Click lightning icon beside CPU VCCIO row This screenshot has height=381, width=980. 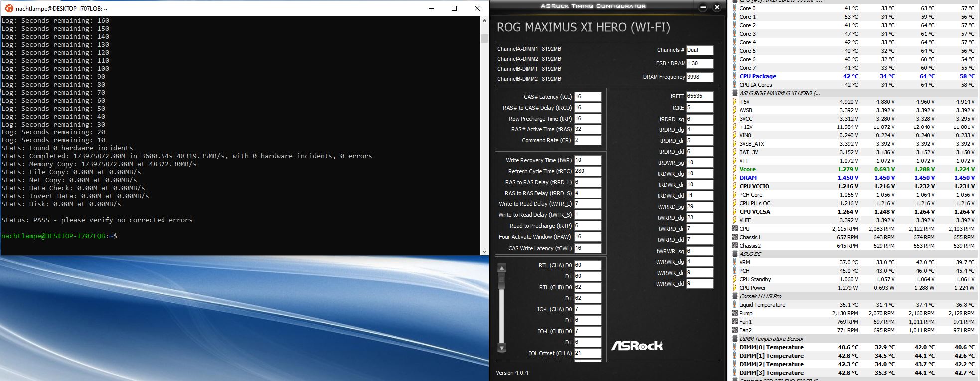734,186
